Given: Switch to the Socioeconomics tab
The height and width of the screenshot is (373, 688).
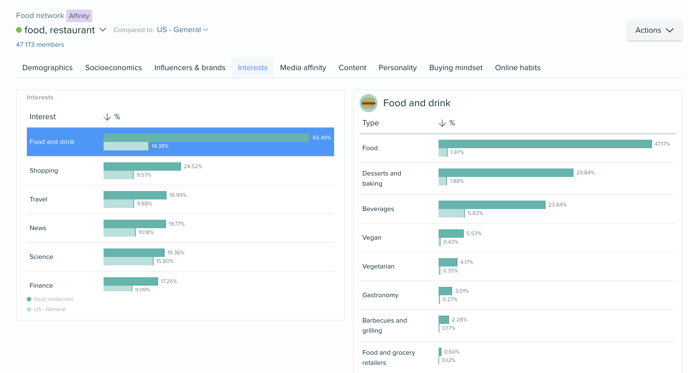Looking at the screenshot, I should [x=113, y=68].
